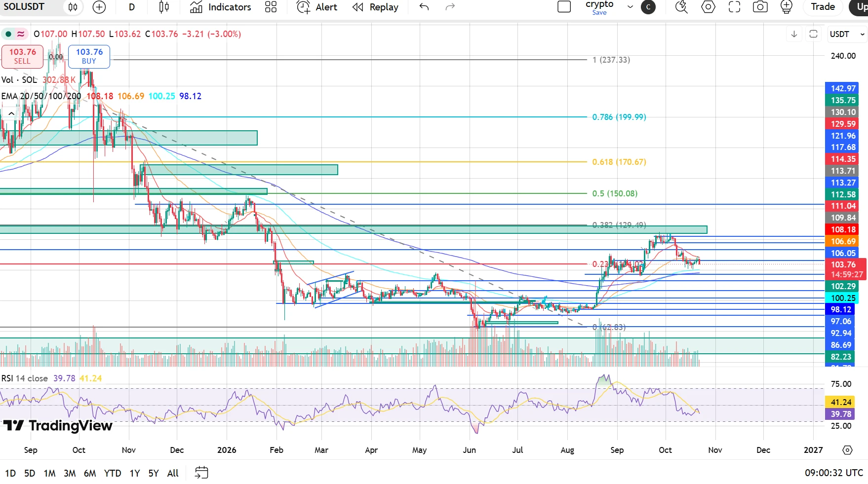The height and width of the screenshot is (484, 868).
Task: Expand the layout name dropdown arrow
Action: (630, 7)
